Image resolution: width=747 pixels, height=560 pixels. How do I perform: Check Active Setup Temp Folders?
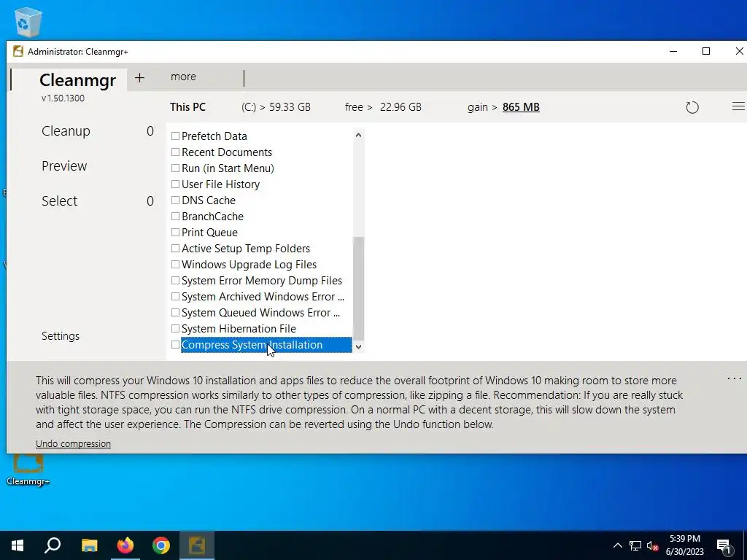pos(175,248)
